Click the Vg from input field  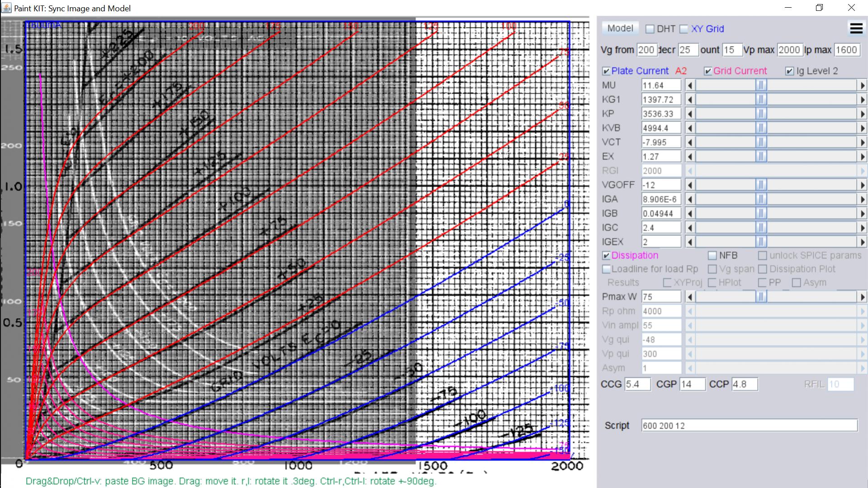(x=646, y=50)
